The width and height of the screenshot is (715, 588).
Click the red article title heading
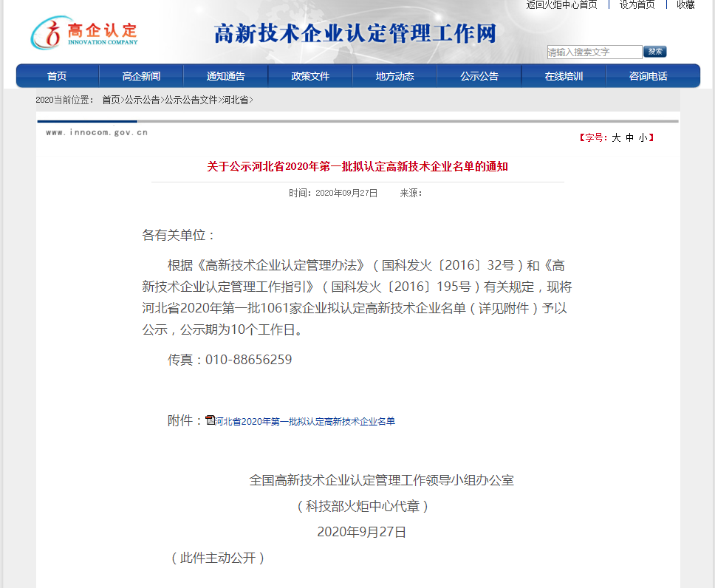357,166
